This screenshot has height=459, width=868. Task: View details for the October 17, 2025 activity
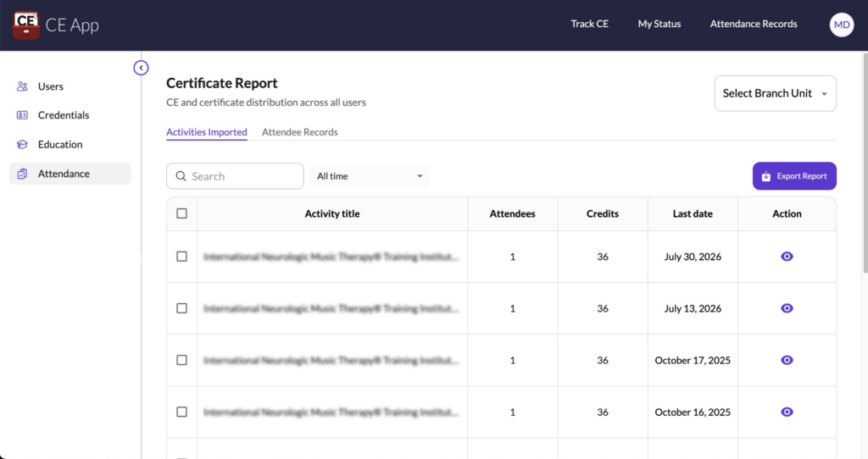pos(787,360)
